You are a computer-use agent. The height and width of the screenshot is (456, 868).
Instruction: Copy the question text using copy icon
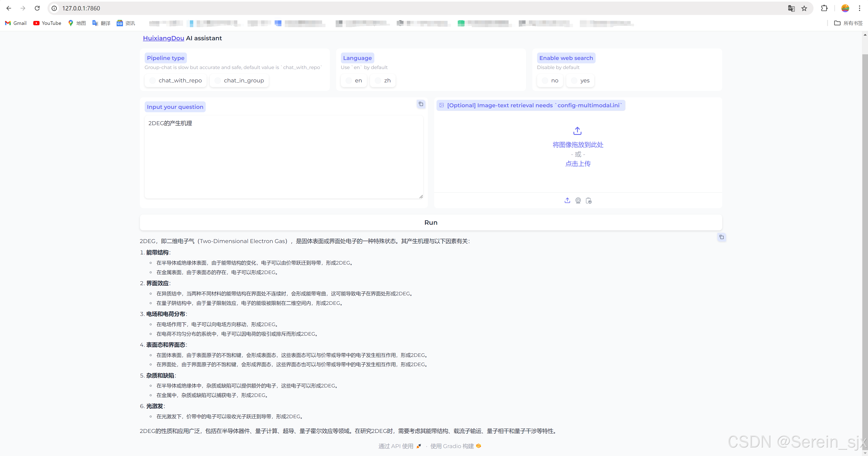(x=421, y=104)
